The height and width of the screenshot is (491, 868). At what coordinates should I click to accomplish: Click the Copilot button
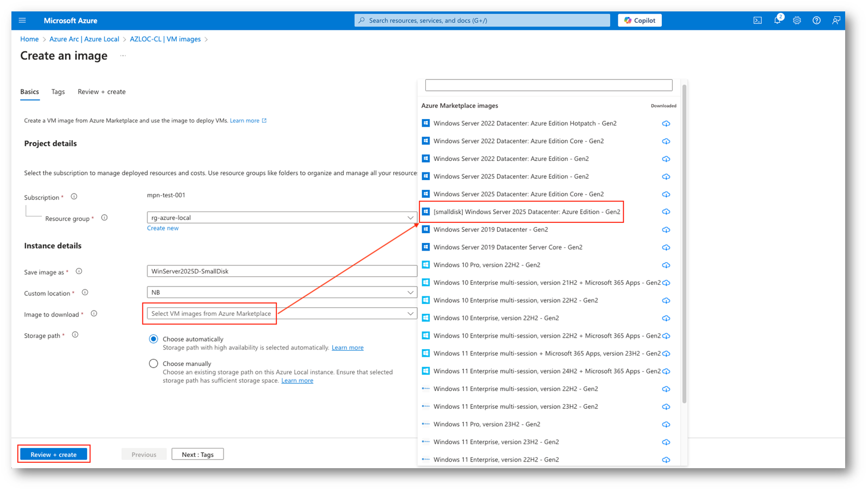click(x=640, y=21)
